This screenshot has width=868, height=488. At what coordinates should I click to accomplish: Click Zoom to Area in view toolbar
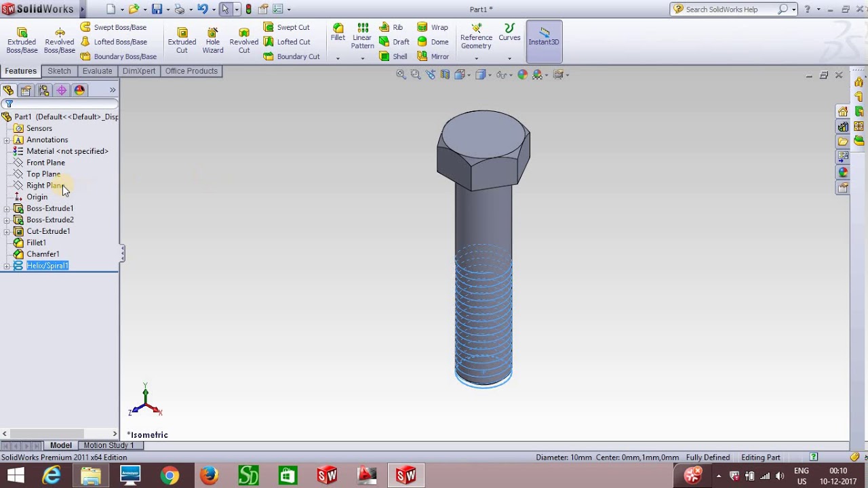pos(416,75)
